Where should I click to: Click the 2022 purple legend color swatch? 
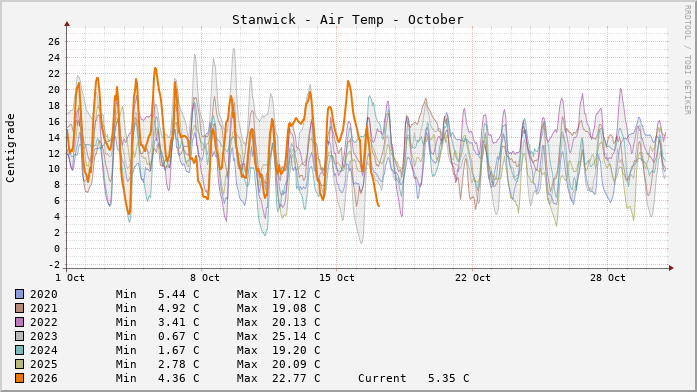(20, 322)
